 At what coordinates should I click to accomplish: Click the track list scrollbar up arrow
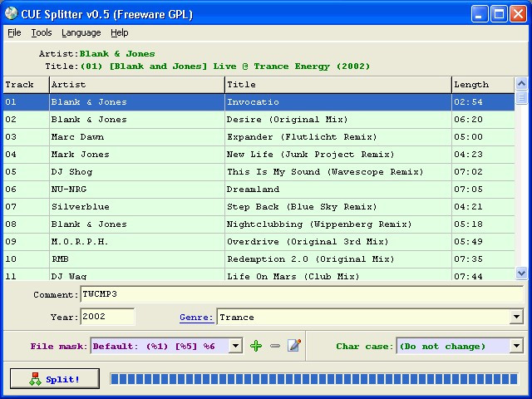(x=521, y=83)
